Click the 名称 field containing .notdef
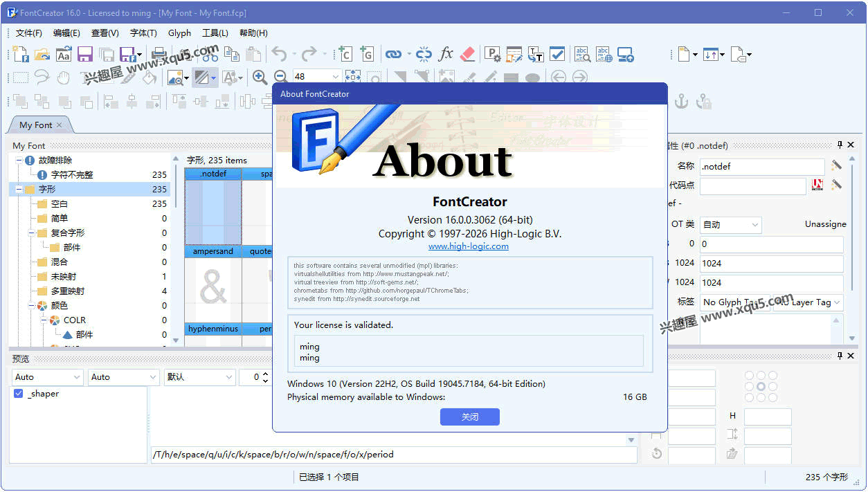This screenshot has height=492, width=868. coord(762,166)
